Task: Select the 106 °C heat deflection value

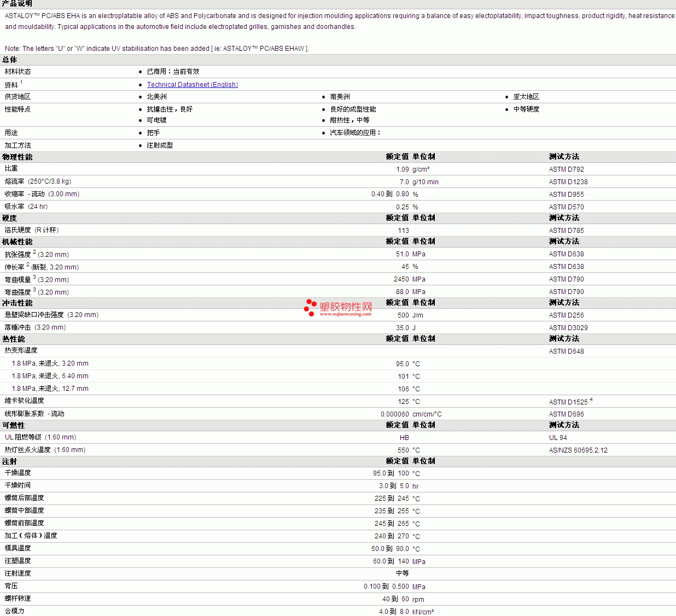Action: (404, 389)
